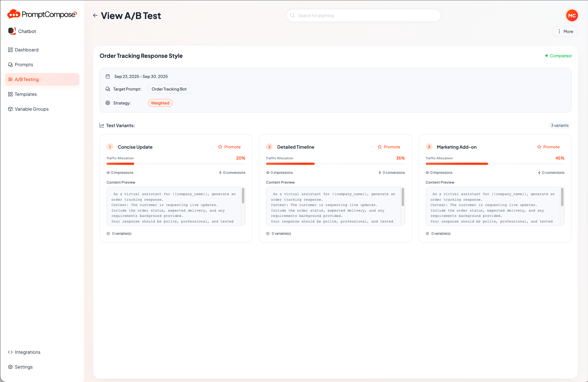Image resolution: width=588 pixels, height=382 pixels.
Task: Star the Detailed Timeline variant for promotion
Action: click(x=380, y=147)
